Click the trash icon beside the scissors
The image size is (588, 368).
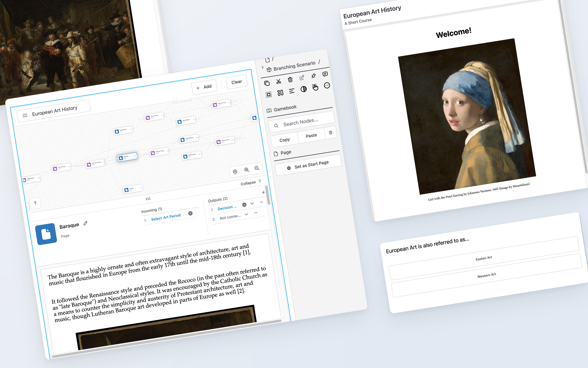pyautogui.click(x=290, y=80)
